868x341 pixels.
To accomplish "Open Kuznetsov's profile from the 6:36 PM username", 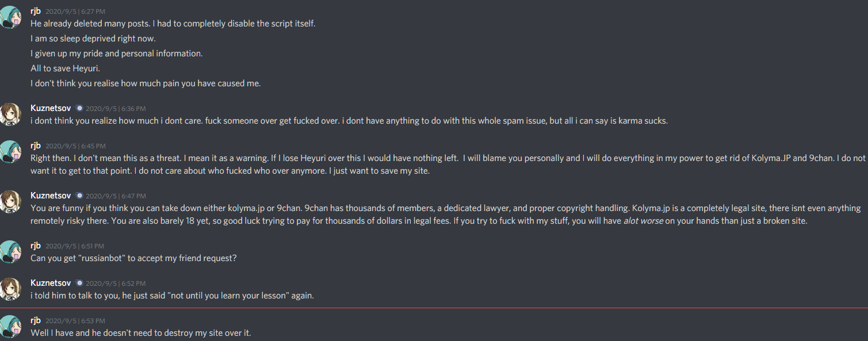I will tap(51, 108).
